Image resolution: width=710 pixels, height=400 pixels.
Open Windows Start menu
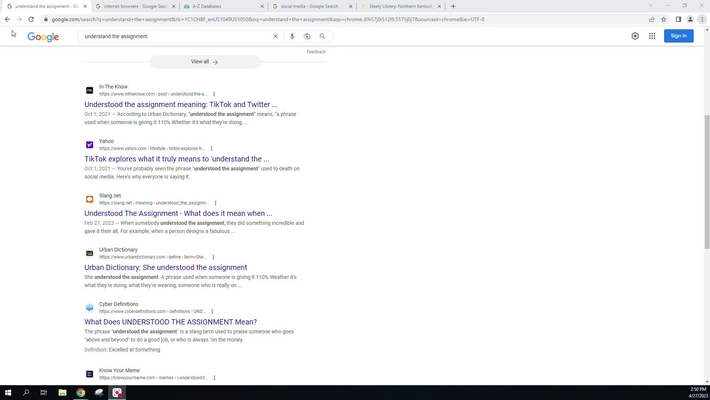pyautogui.click(x=8, y=392)
